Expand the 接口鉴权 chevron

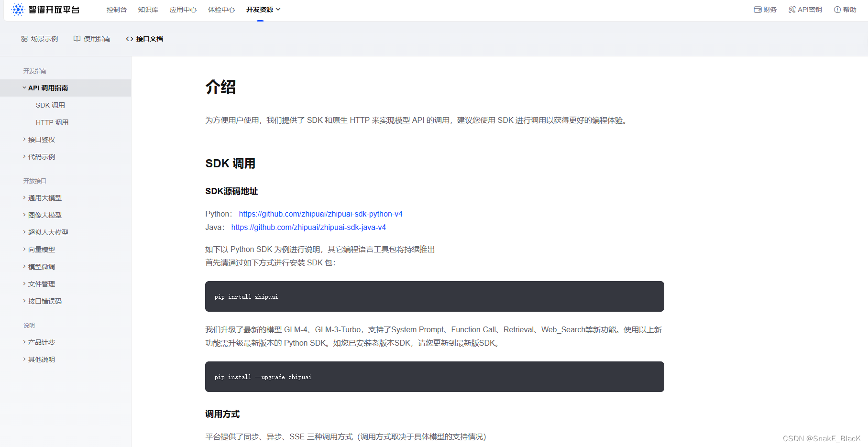[x=24, y=140]
